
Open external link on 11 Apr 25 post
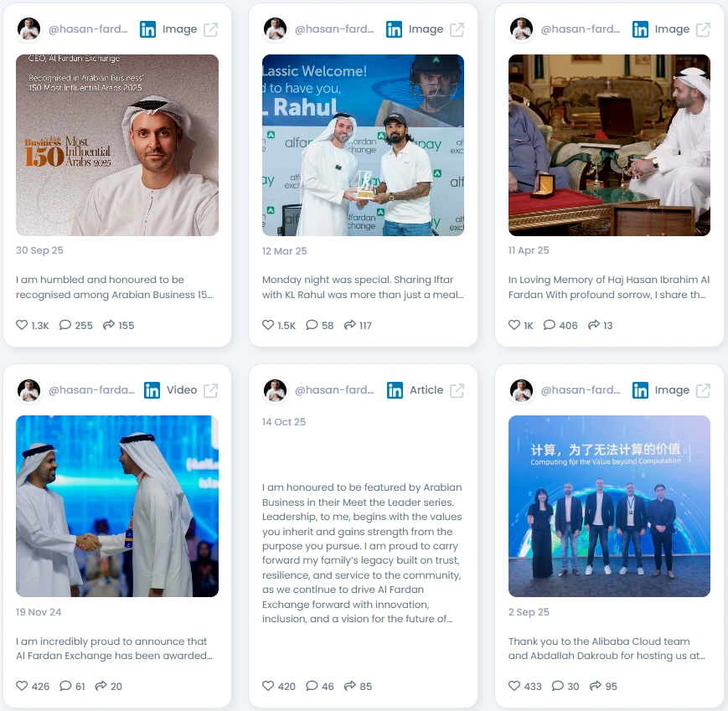click(703, 29)
